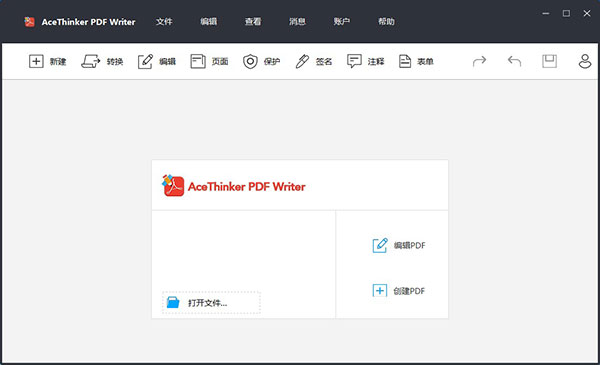Click the 创建PDF link text

(x=409, y=291)
